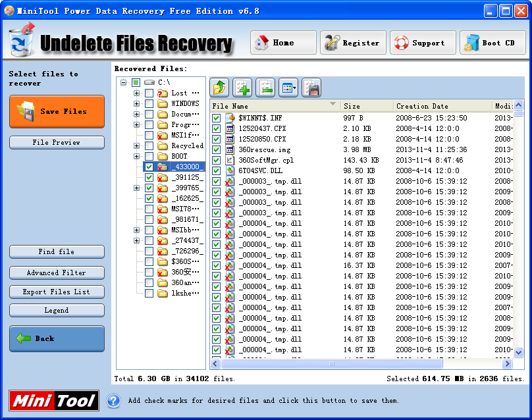Click Export Files List
This screenshot has width=532, height=420.
[57, 292]
